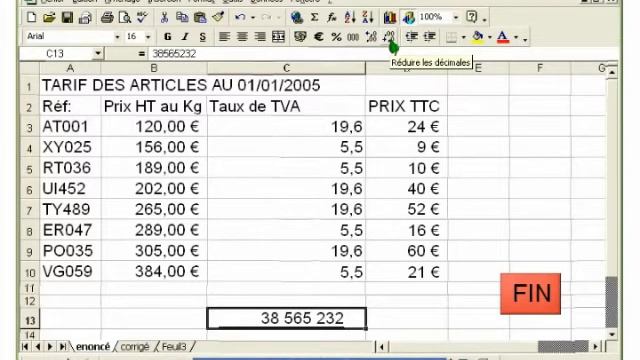This screenshot has width=640, height=360.
Task: Sort ascending A to Z
Action: [350, 18]
